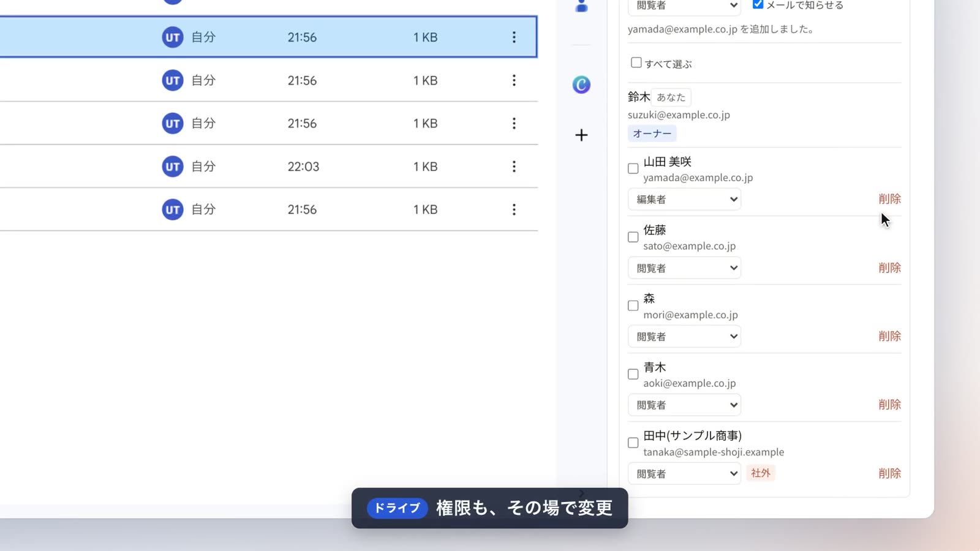Select the 山田 美咲 checkbox
Screen dimensions: 980x551
(633, 168)
